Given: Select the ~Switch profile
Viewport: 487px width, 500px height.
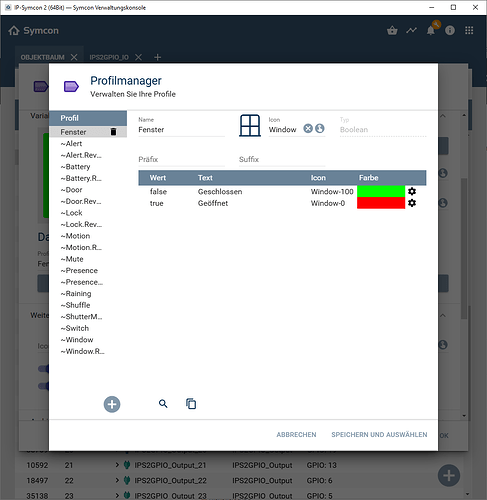Looking at the screenshot, I should click(x=75, y=328).
